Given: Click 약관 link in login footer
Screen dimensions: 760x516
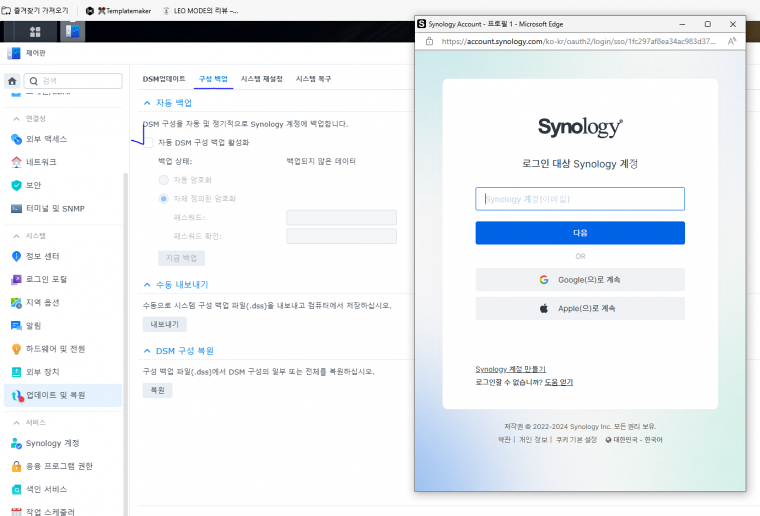Looking at the screenshot, I should pyautogui.click(x=504, y=440).
